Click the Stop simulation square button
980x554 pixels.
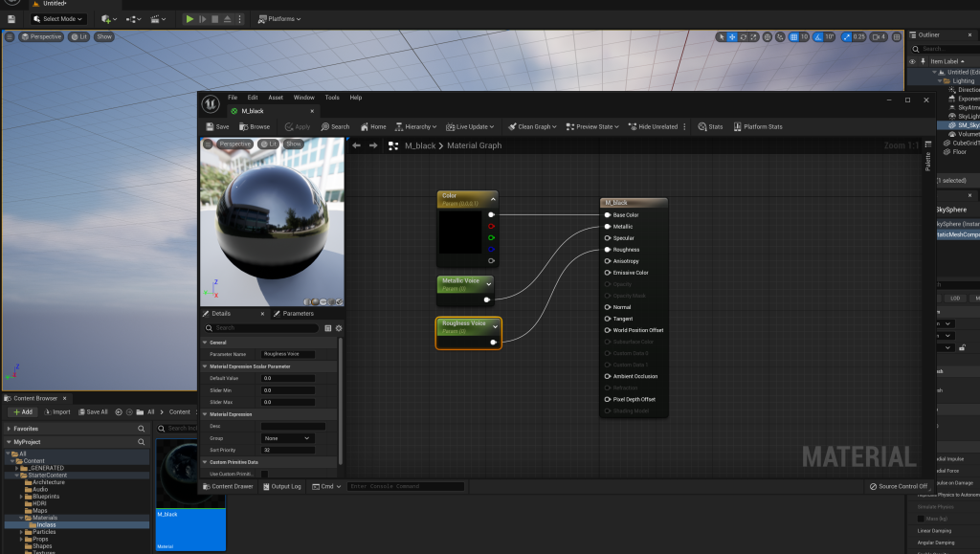[215, 19]
